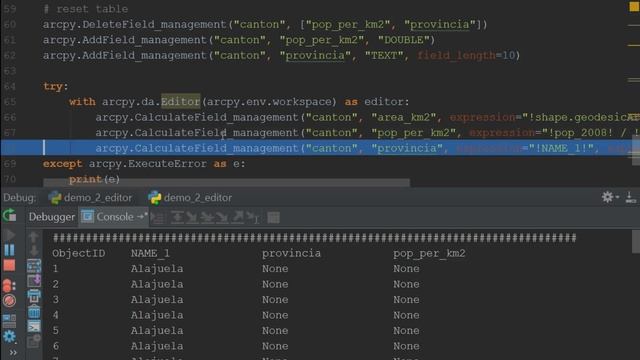This screenshot has height=360, width=640.
Task: Click the pop_per_km2 None value in row 5
Action: [x=406, y=331]
